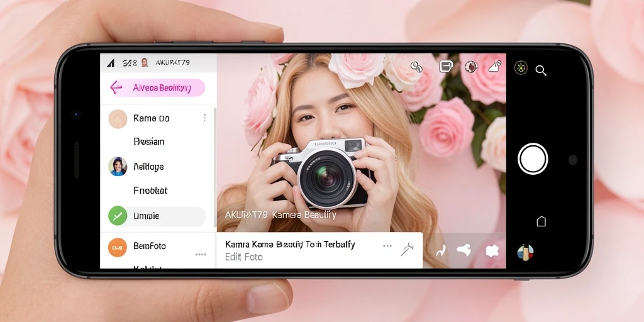644x322 pixels.
Task: Click the Edit Foto label
Action: (243, 257)
